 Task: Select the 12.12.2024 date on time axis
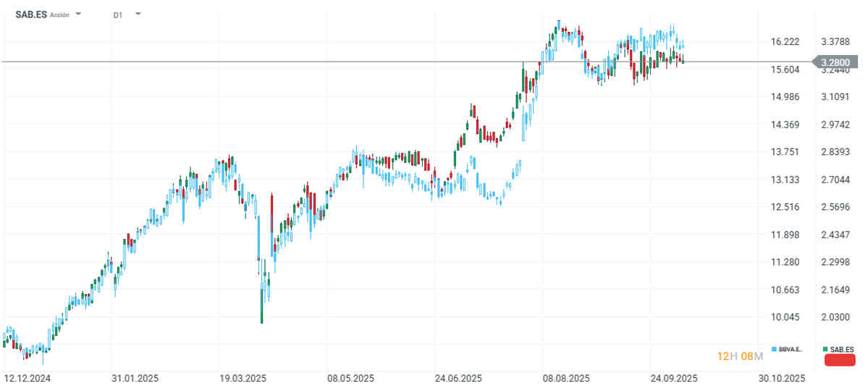coord(27,379)
